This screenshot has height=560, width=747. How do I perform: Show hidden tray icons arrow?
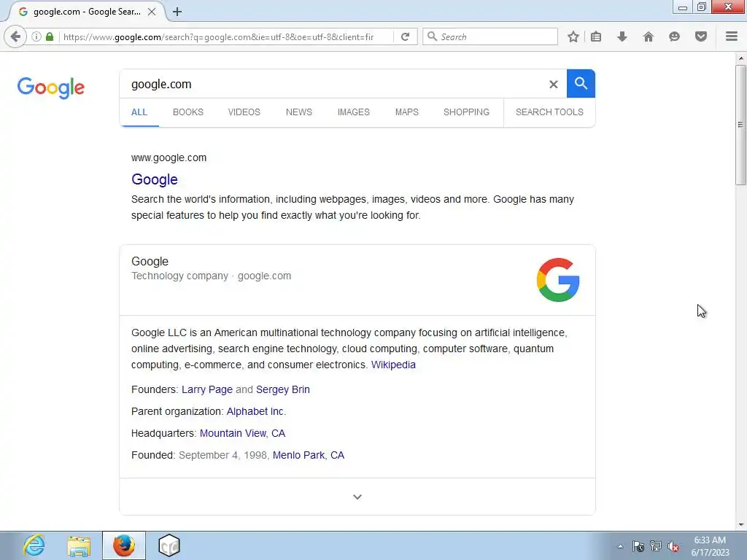click(x=620, y=546)
